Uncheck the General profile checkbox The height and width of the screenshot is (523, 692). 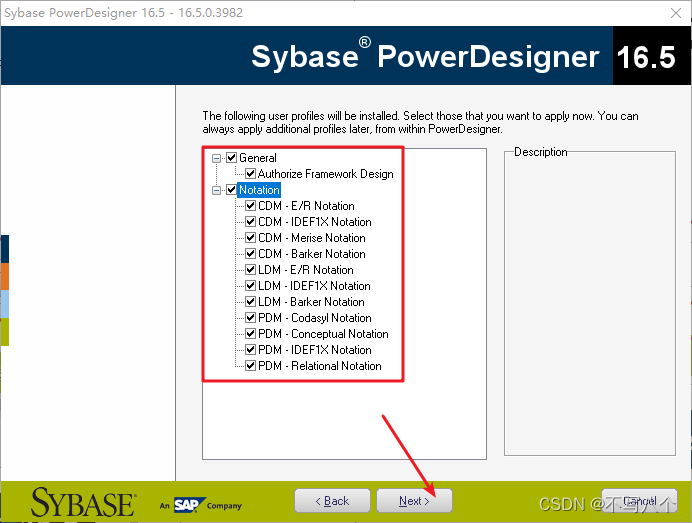click(x=232, y=158)
